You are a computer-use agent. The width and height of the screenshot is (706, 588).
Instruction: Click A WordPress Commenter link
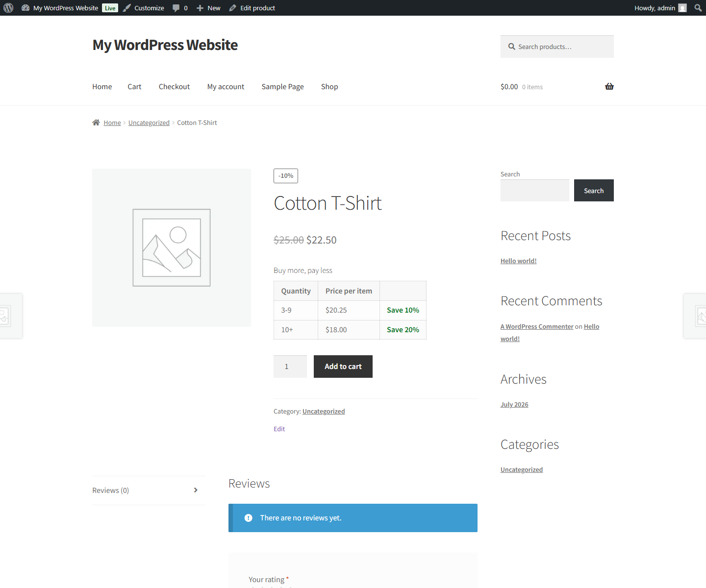537,327
